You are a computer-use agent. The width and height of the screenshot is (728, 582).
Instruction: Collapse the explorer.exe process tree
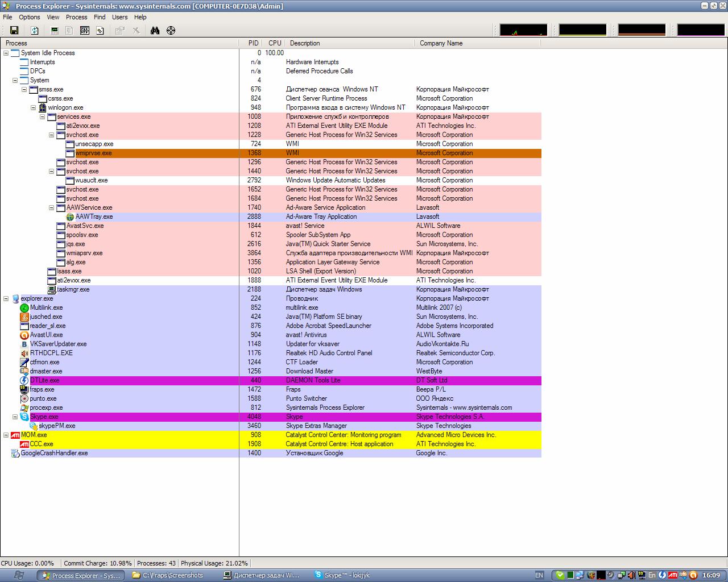click(6, 298)
